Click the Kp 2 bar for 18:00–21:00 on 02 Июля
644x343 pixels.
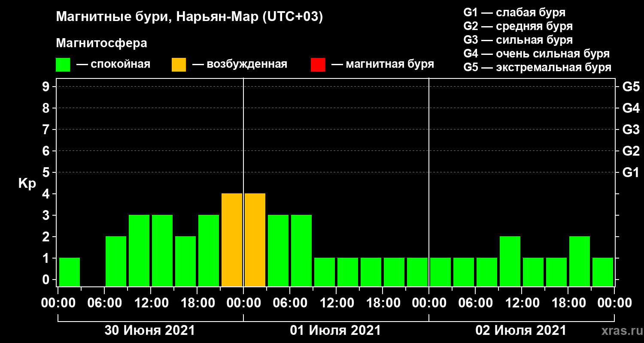580,261
